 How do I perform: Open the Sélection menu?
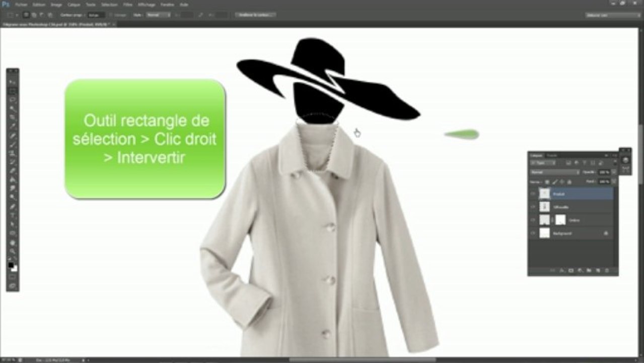click(109, 5)
